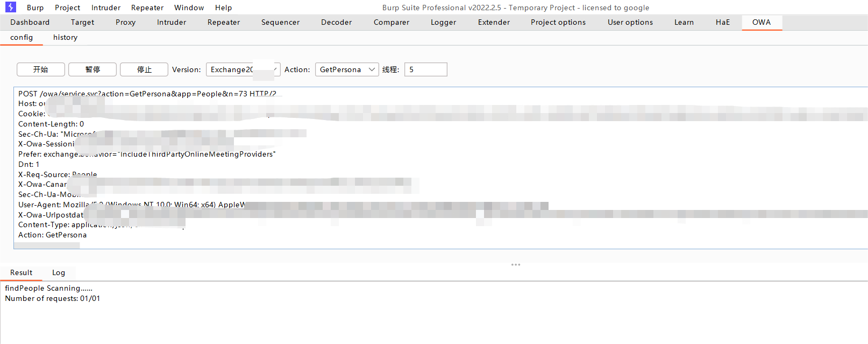The image size is (868, 344).
Task: Click the Dnt: 1 header line
Action: point(29,164)
